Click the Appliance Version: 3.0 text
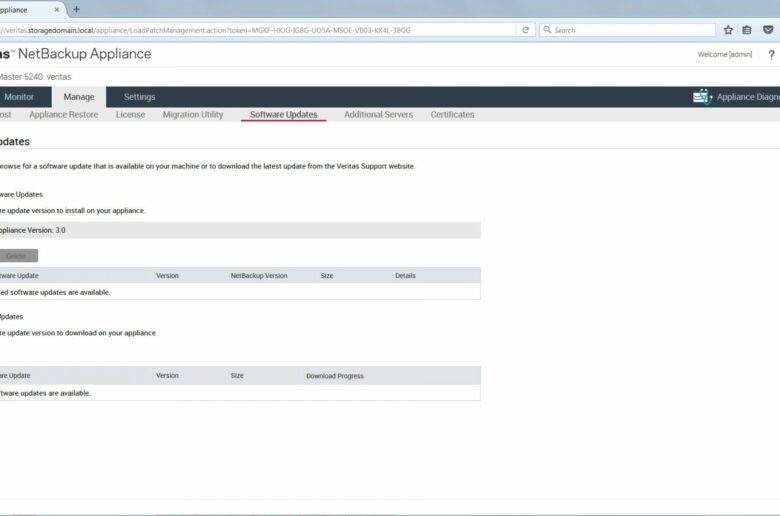Viewport: 780px width, 516px height. pos(32,230)
